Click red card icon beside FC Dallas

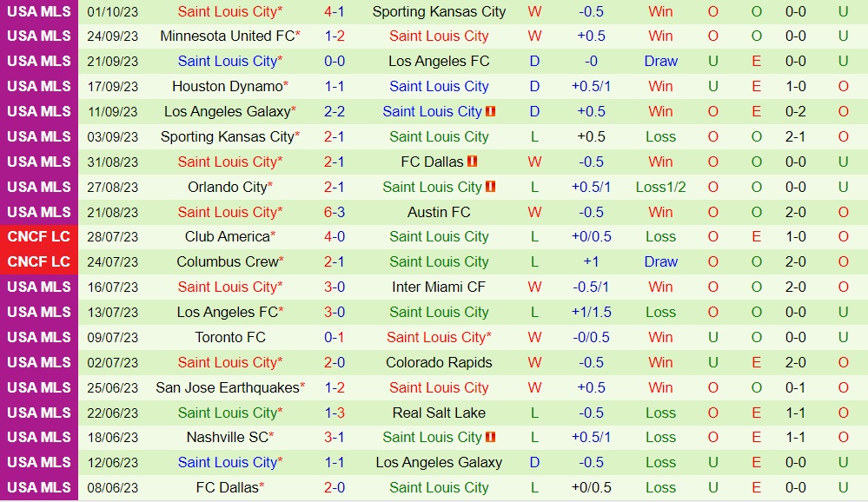[473, 162]
